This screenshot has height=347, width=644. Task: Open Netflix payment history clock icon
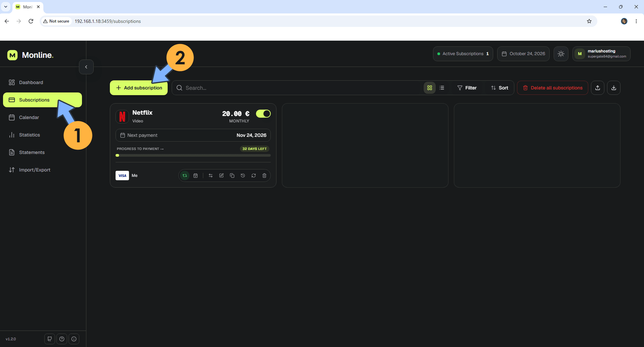coord(243,176)
